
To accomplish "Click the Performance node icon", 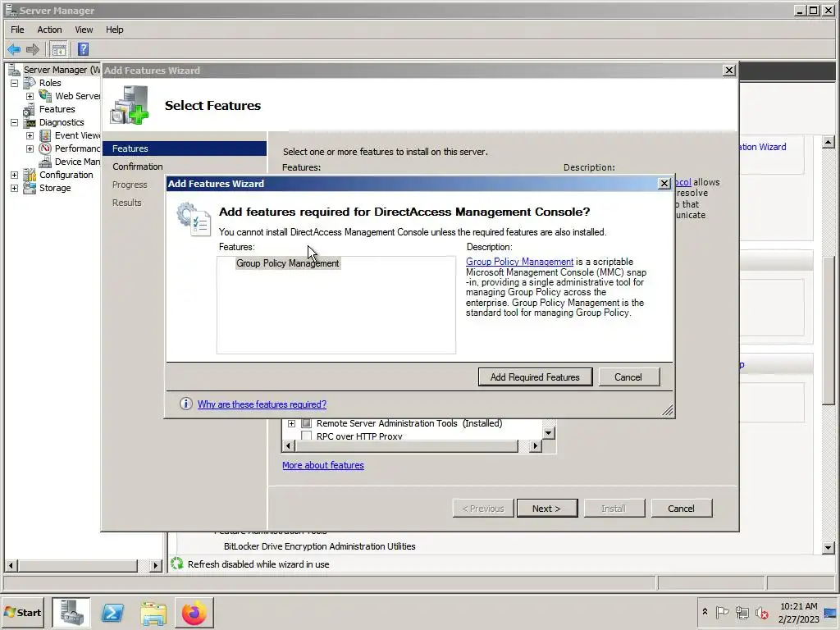I will [x=46, y=148].
